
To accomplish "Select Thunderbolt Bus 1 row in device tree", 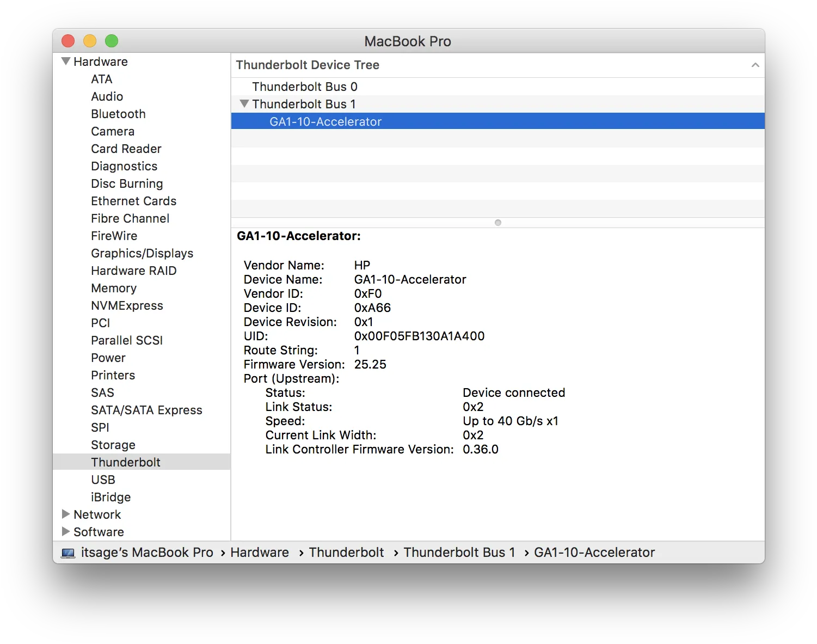I will pyautogui.click(x=498, y=104).
